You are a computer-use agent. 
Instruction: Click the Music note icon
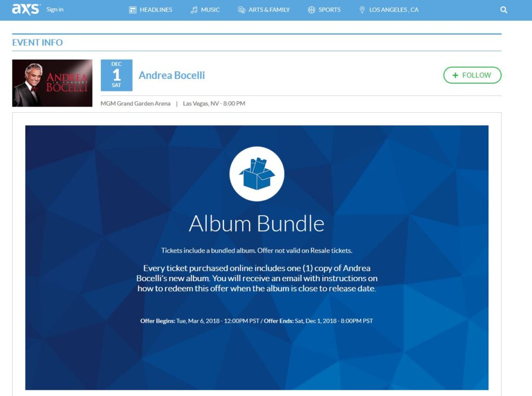point(194,10)
